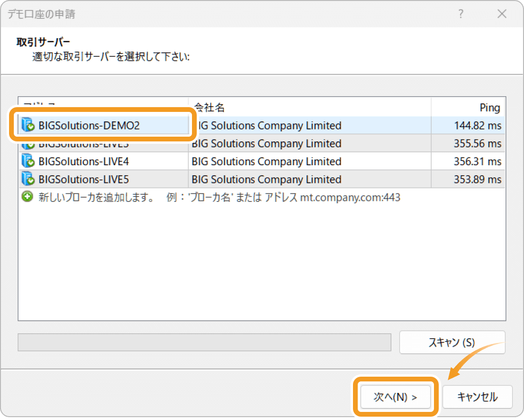Image resolution: width=524 pixels, height=420 pixels.
Task: Click the BIGSolutions-DEMO2 server icon
Action: tap(28, 125)
